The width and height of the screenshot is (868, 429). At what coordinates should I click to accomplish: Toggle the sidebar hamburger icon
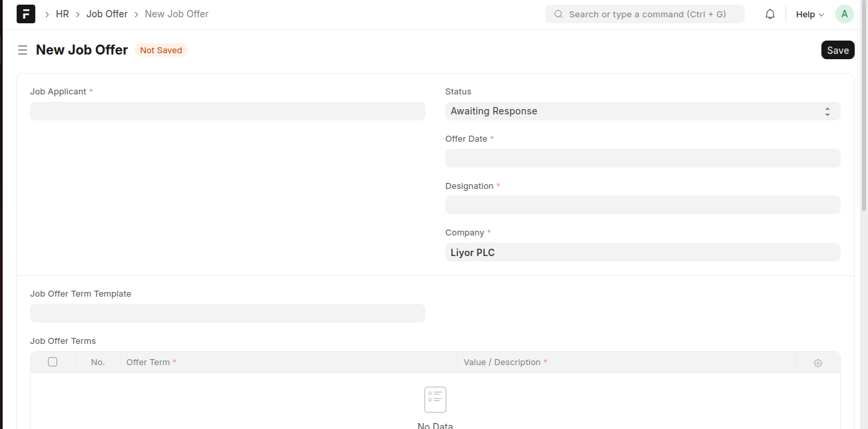pos(23,50)
